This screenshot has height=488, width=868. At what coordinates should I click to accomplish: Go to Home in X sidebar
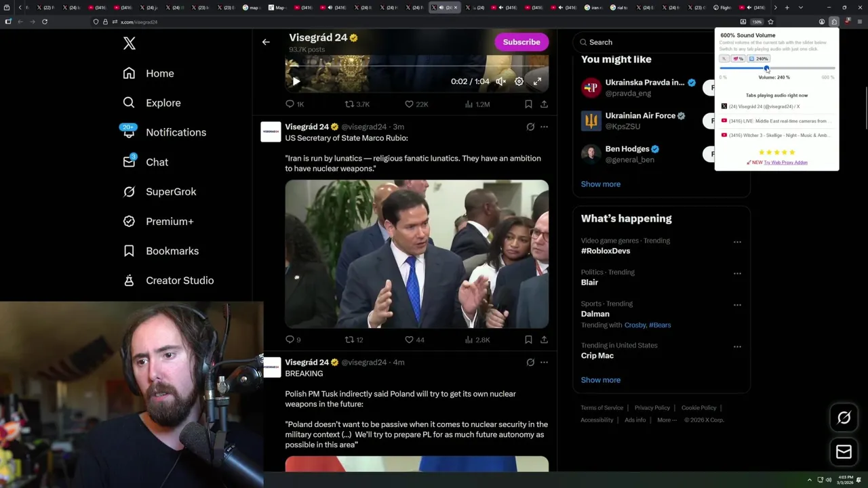(149, 73)
